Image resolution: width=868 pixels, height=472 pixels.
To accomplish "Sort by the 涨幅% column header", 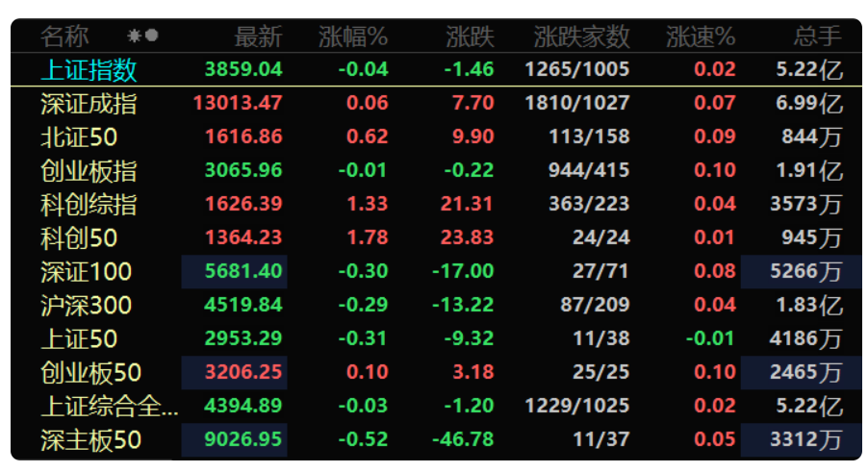I will coord(353,37).
